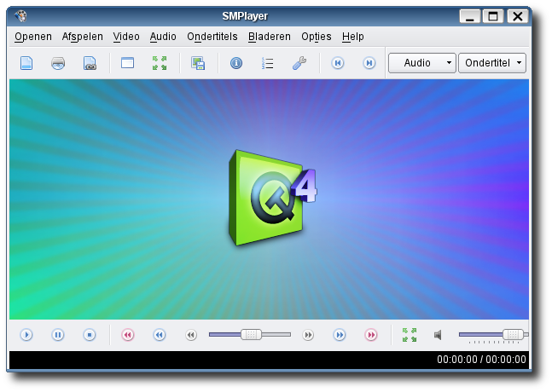
Task: Mute audio with the speaker icon
Action: click(438, 335)
